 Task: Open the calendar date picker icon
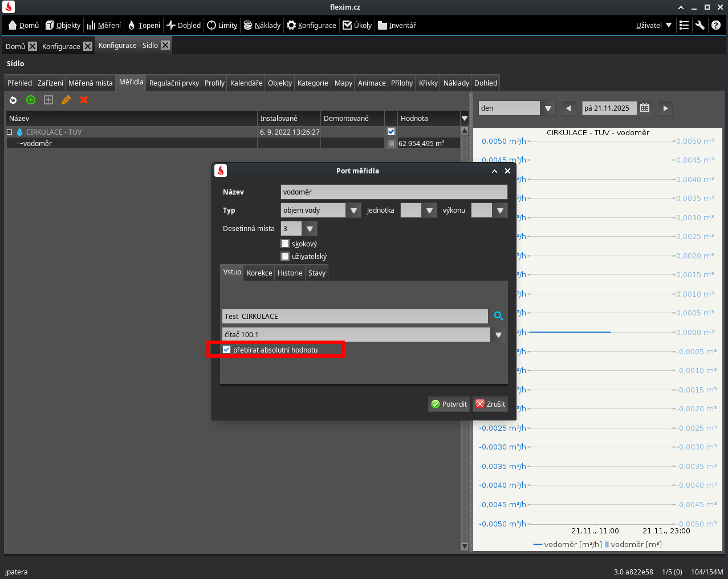[645, 108]
